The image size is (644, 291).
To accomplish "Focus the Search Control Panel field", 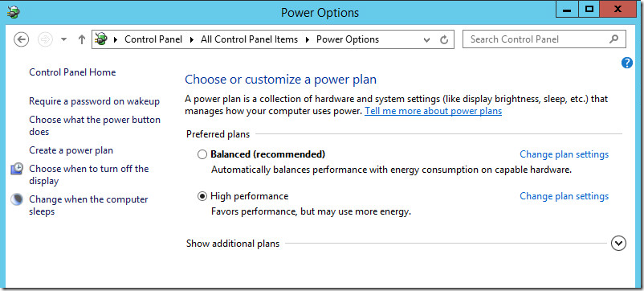I will pos(544,39).
